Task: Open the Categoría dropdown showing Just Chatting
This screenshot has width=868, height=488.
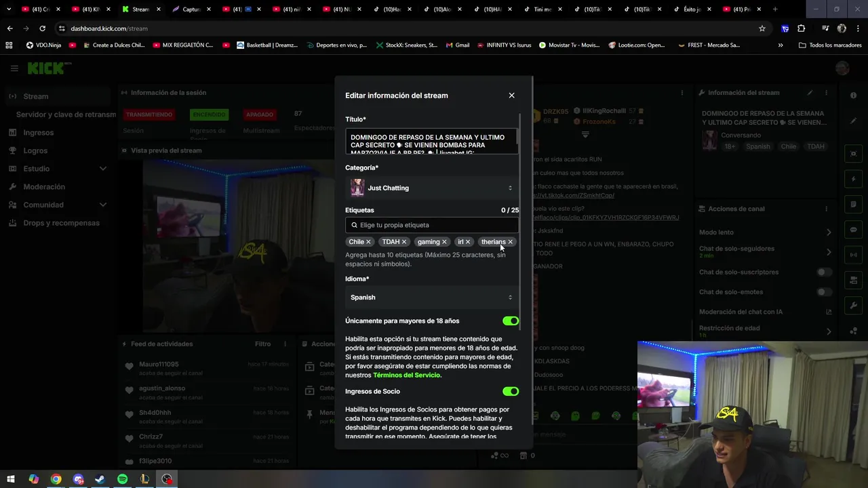Action: (432, 188)
